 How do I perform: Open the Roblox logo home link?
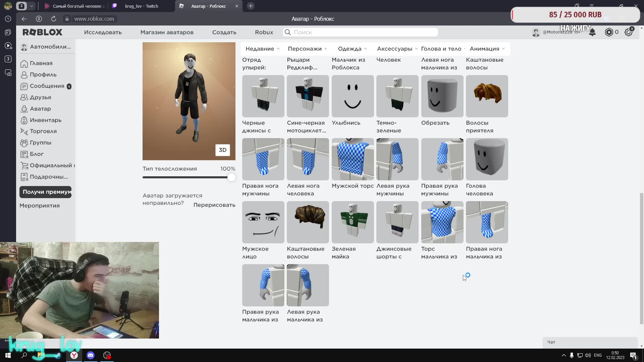point(42,32)
